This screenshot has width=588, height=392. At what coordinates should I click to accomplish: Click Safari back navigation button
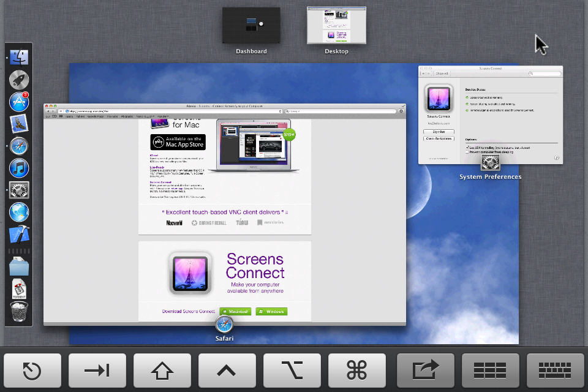tap(48, 111)
